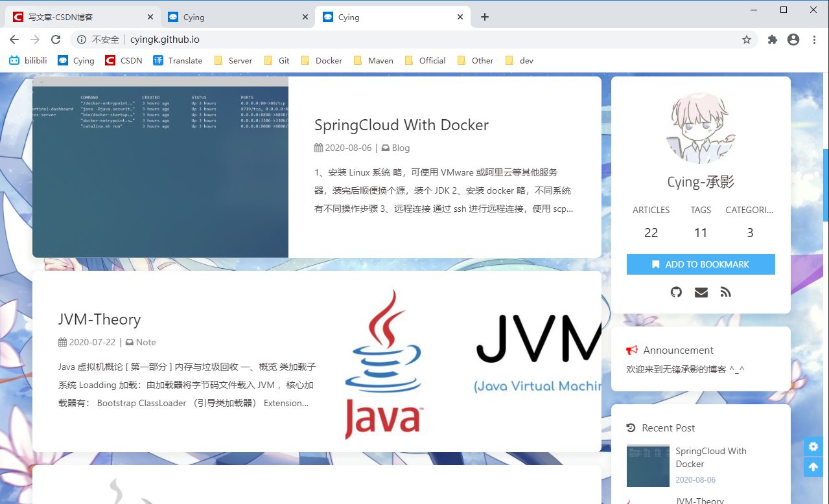The width and height of the screenshot is (829, 504).
Task: Open the ARTICLES count link
Action: (651, 222)
